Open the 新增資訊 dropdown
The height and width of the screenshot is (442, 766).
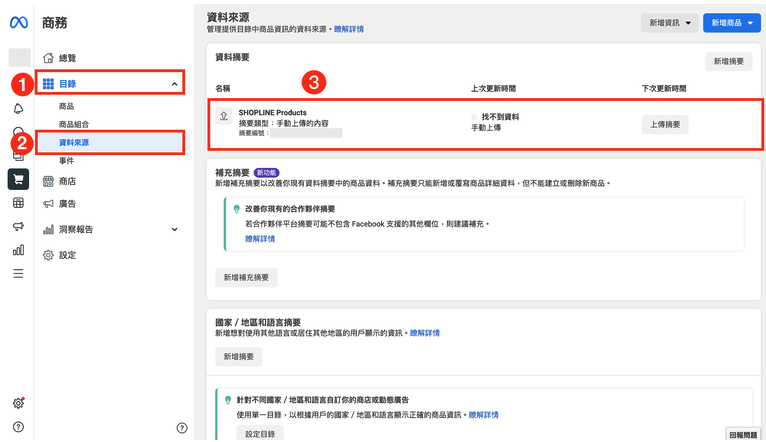670,23
